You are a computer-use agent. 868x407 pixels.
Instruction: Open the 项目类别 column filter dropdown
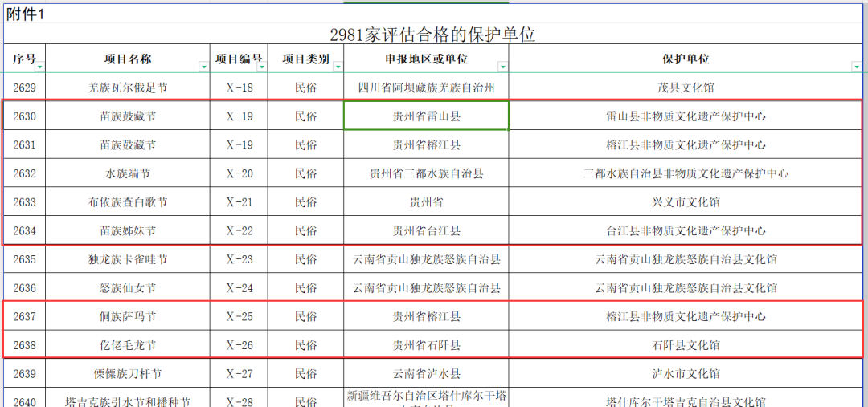pos(338,67)
